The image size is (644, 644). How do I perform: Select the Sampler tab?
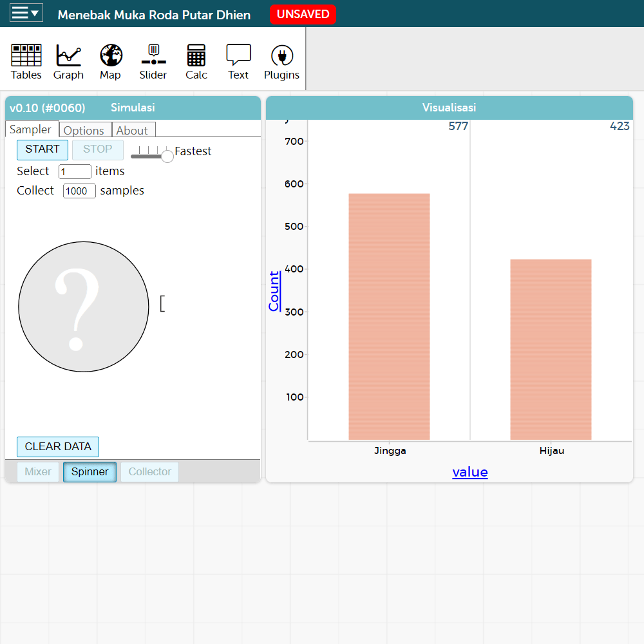point(30,129)
